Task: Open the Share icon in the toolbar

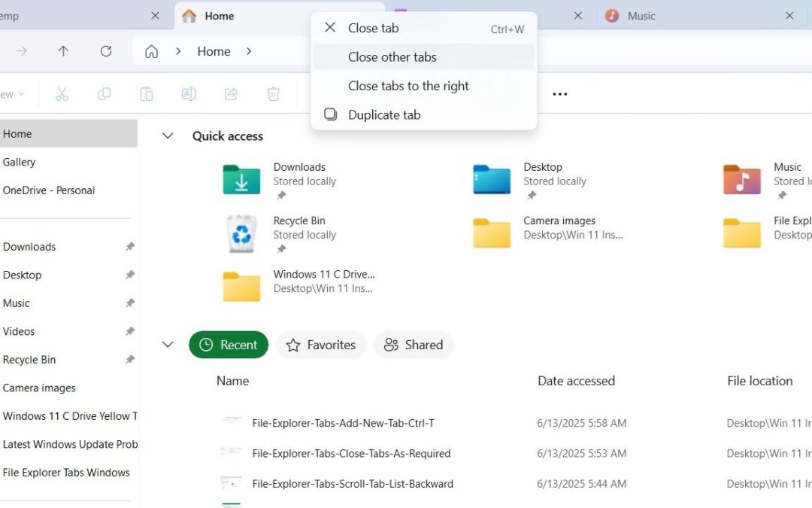Action: (231, 93)
